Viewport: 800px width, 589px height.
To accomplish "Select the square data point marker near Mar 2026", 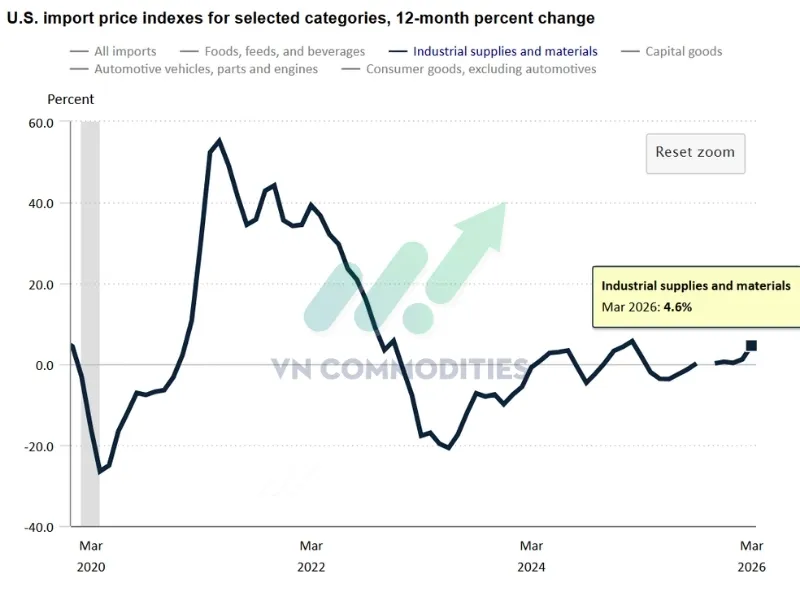I will coord(749,344).
